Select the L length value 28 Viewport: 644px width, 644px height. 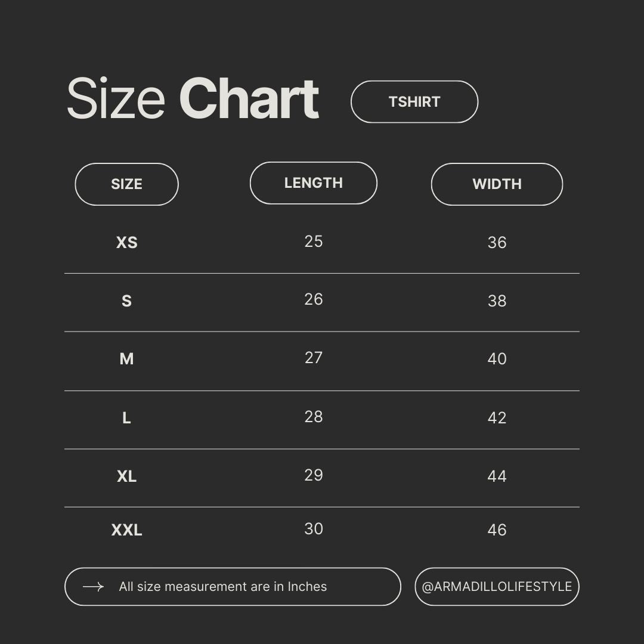click(314, 417)
